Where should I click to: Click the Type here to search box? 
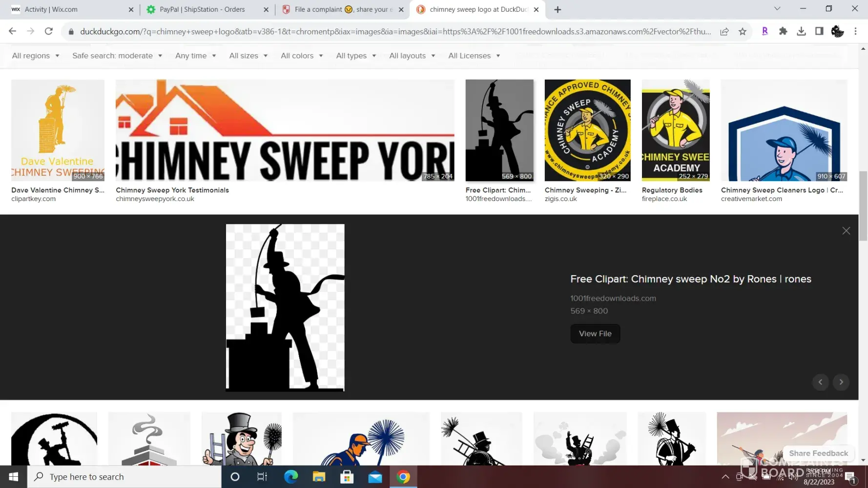(124, 477)
